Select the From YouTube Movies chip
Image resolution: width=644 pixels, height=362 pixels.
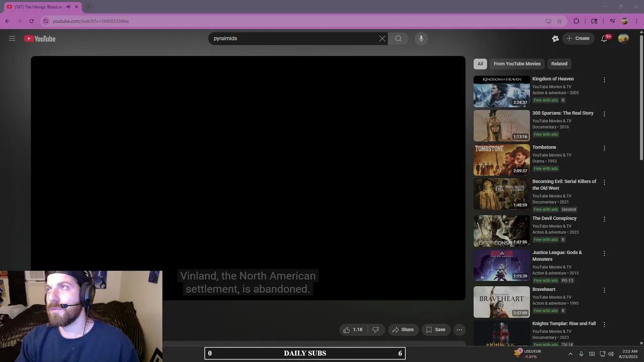click(517, 64)
